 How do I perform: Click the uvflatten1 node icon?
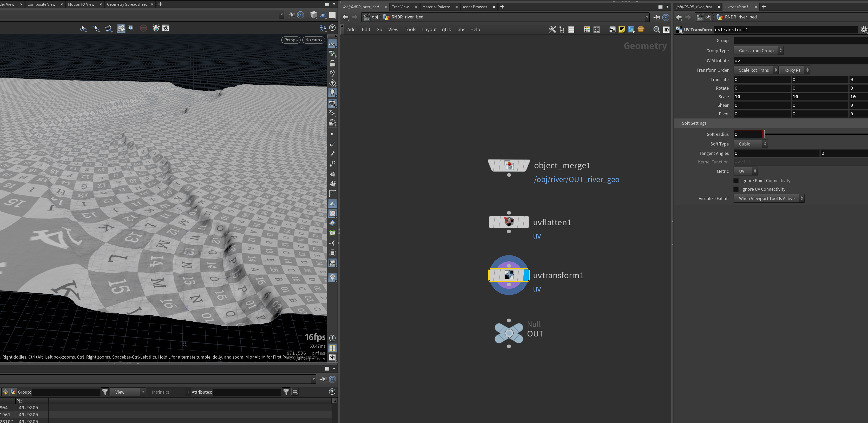pos(509,222)
